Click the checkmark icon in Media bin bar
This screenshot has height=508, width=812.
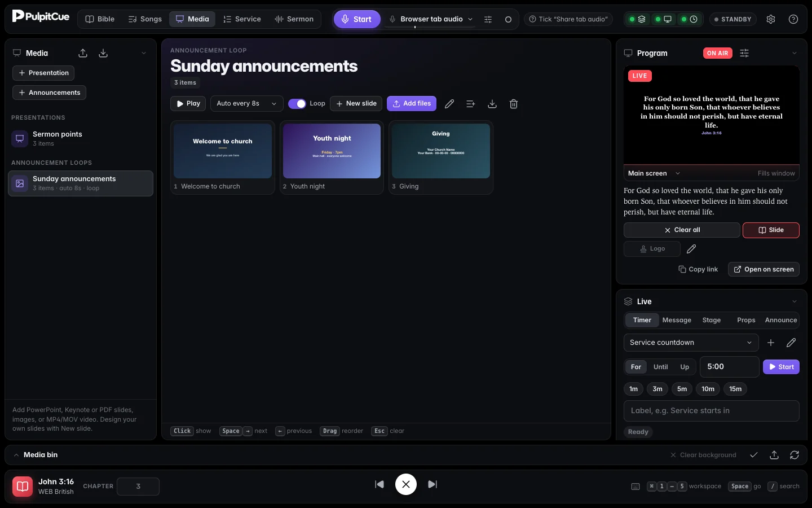754,455
